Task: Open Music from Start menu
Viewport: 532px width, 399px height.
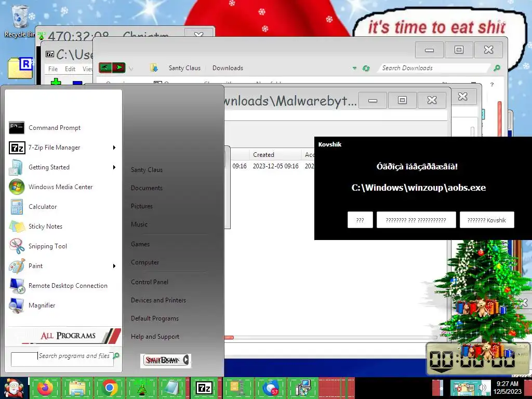Action: point(139,224)
